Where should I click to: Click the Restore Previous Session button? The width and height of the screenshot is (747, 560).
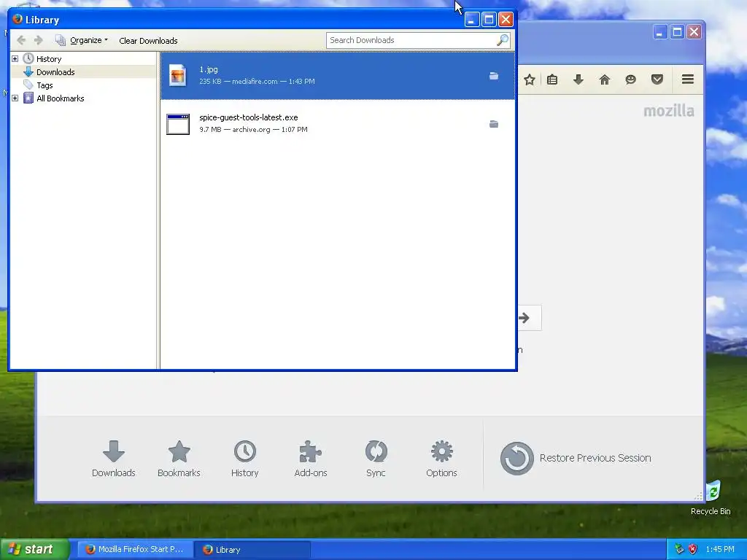tap(576, 458)
